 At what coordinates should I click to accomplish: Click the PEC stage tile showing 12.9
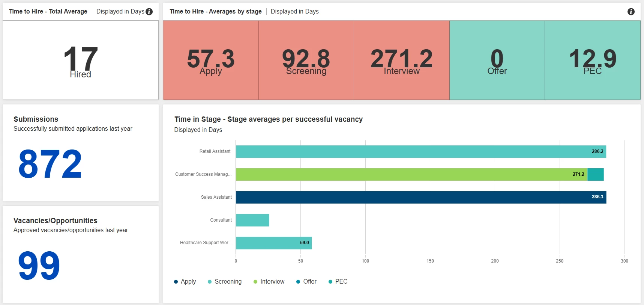click(592, 60)
